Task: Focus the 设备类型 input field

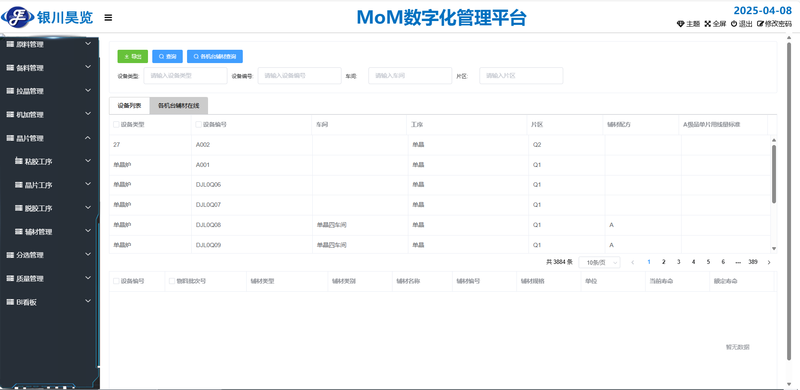Action: pos(186,76)
